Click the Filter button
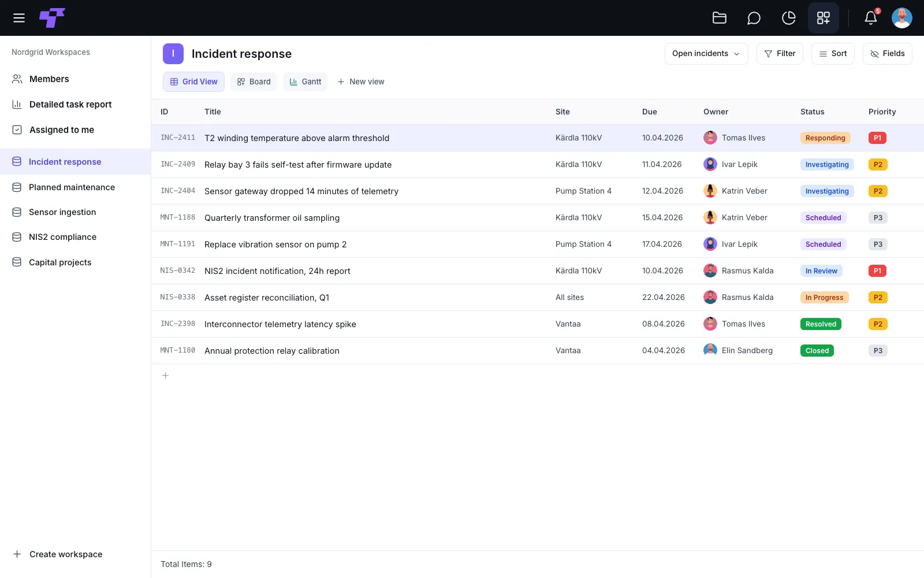 coord(780,54)
